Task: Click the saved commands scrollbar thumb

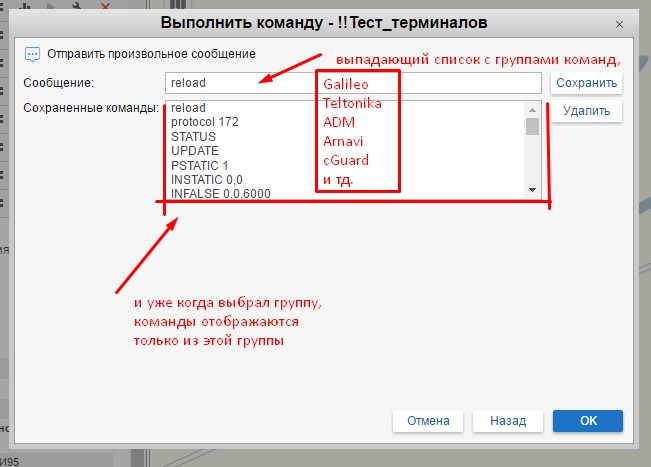Action: [532, 125]
